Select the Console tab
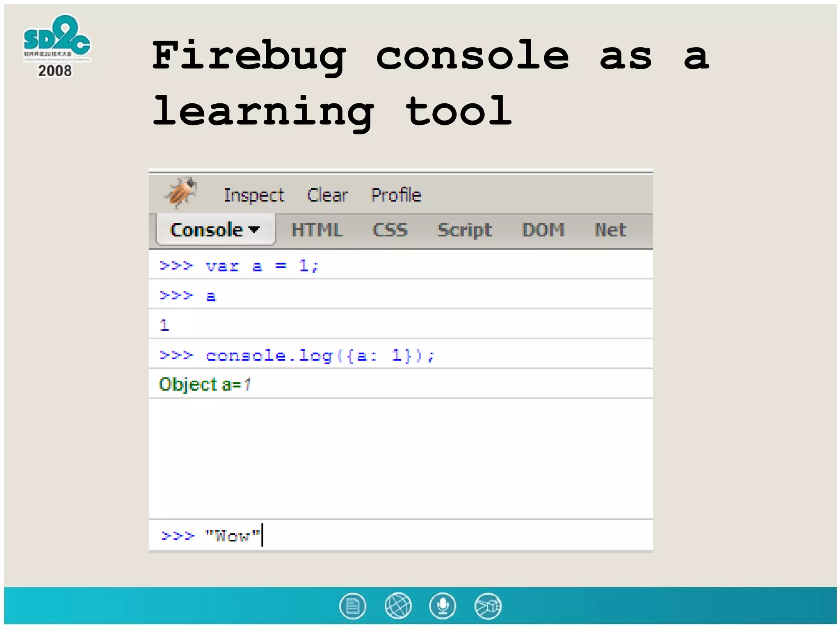 pos(216,230)
